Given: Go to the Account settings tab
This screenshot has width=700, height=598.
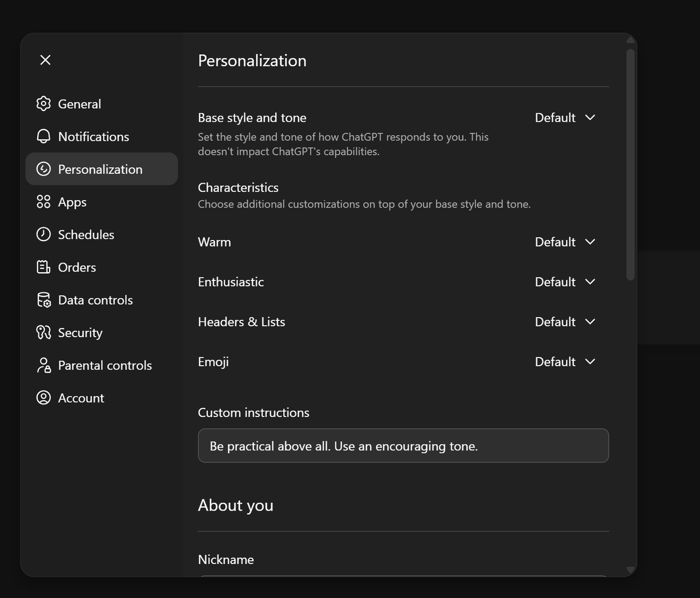Looking at the screenshot, I should [81, 398].
